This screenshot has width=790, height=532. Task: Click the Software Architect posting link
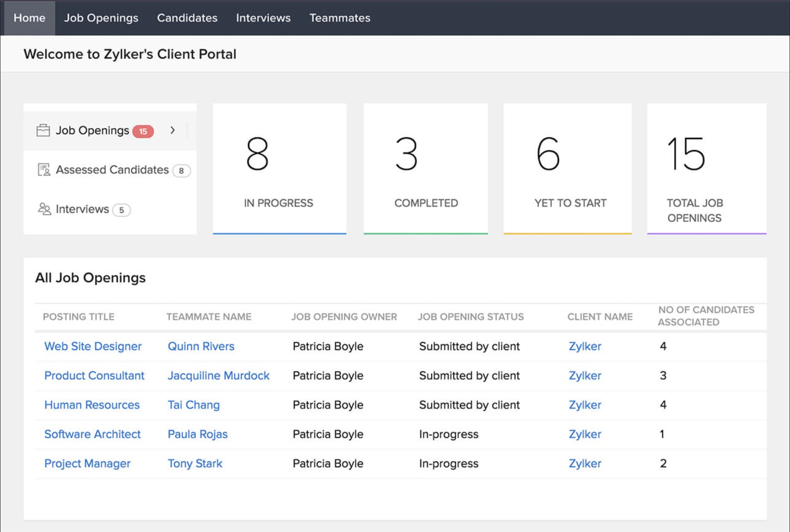click(92, 434)
